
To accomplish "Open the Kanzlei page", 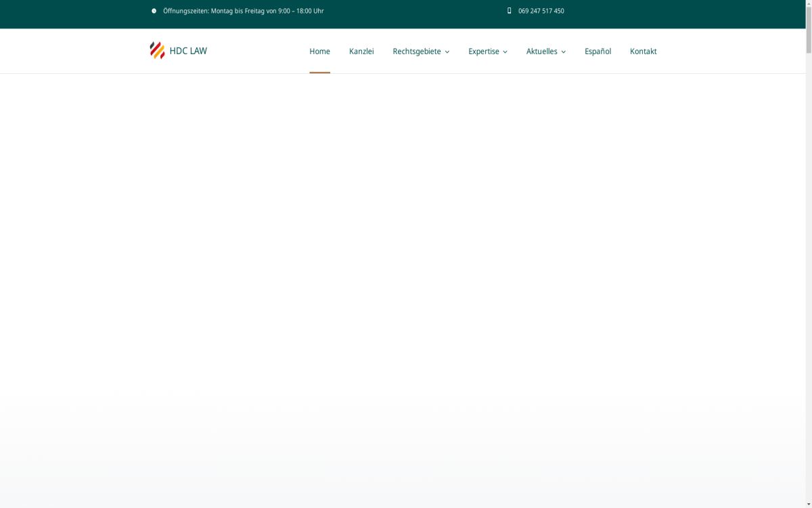I will coord(361,51).
